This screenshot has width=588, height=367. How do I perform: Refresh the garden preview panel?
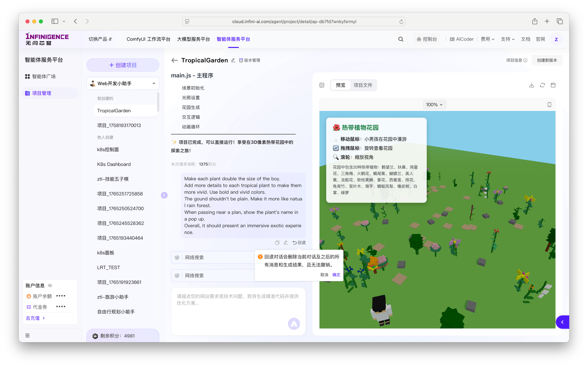[542, 85]
